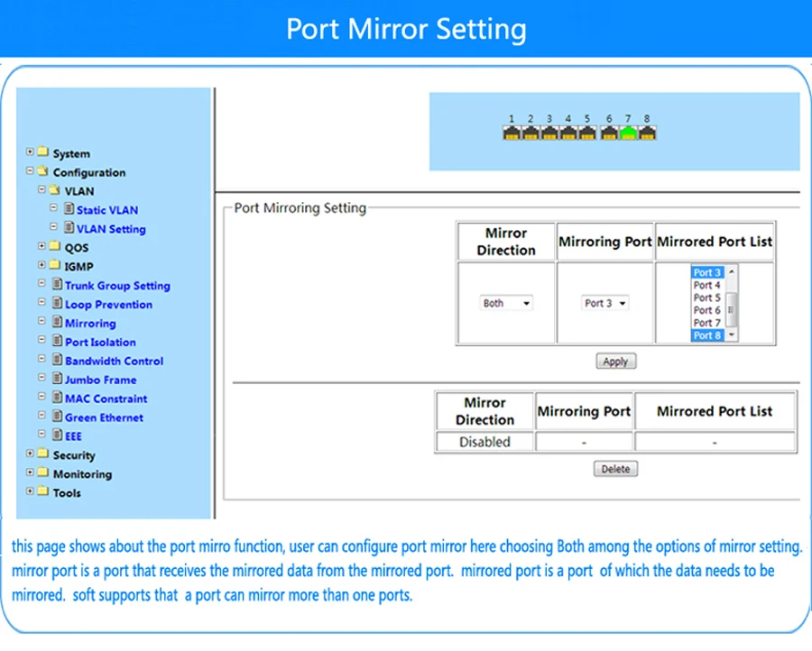Click the port 6 icon in the port panel
Screen dimensions: 812x651
pos(609,133)
